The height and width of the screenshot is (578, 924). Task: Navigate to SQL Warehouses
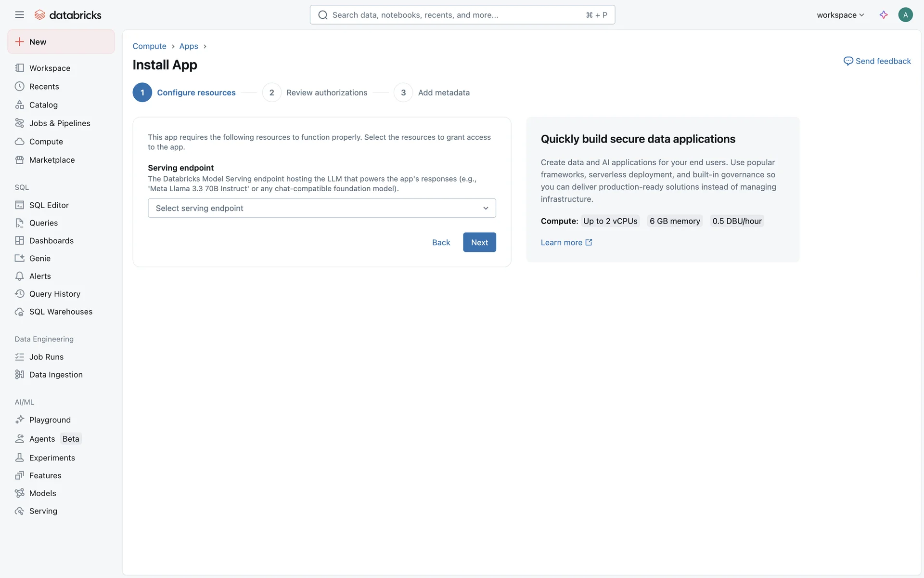[x=61, y=312]
